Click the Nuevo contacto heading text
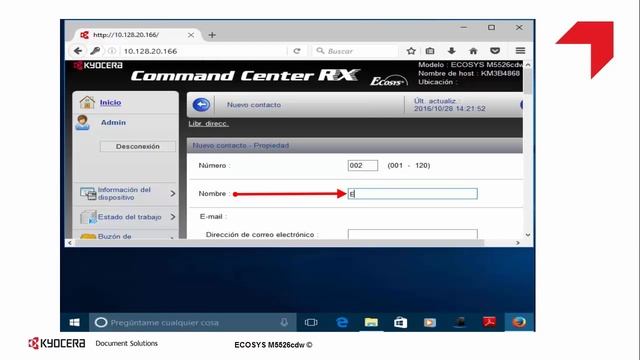Viewport: 640px width, 360px height. tap(254, 105)
